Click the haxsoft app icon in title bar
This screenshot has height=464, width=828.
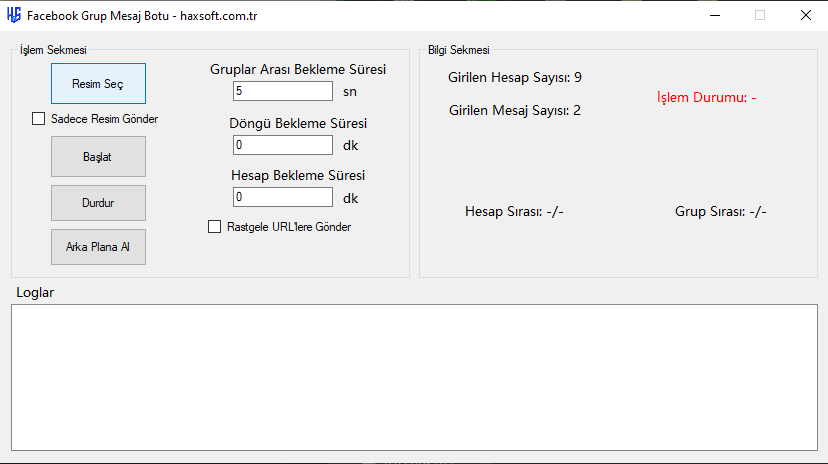(14, 15)
